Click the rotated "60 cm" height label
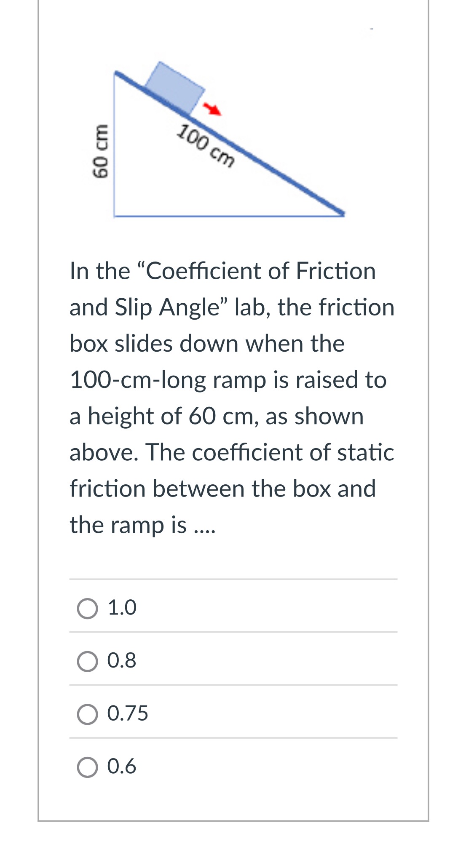 coord(100,150)
